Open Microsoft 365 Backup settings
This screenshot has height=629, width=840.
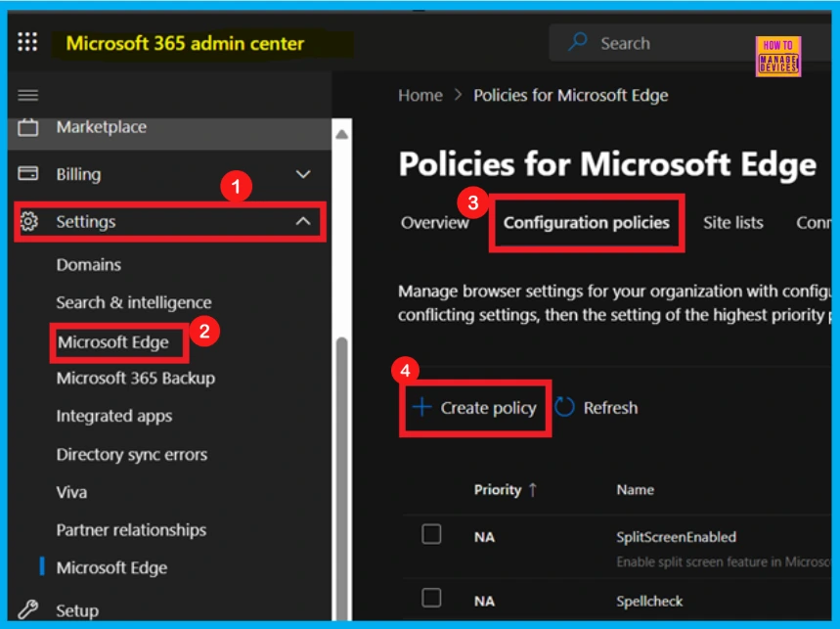pyautogui.click(x=136, y=379)
